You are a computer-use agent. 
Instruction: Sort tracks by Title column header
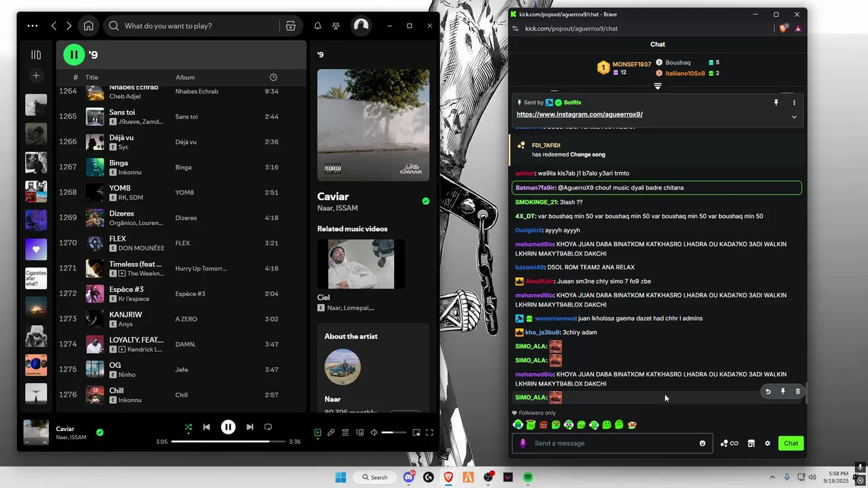pos(92,77)
